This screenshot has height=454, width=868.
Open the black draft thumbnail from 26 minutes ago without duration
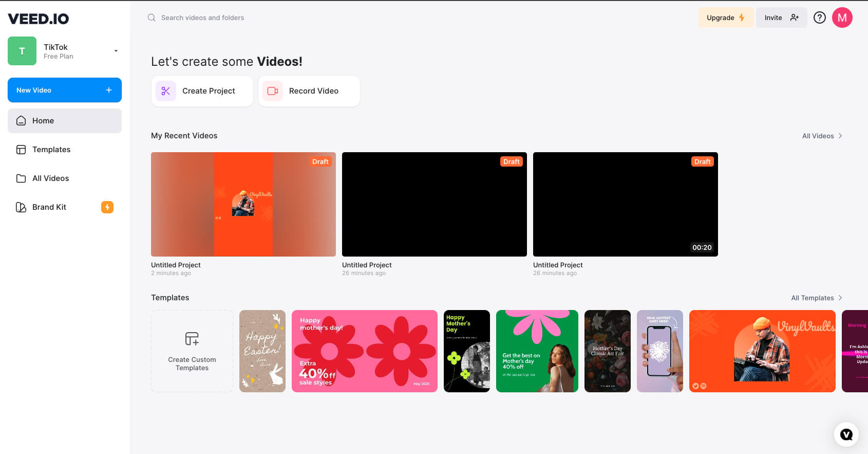click(435, 204)
